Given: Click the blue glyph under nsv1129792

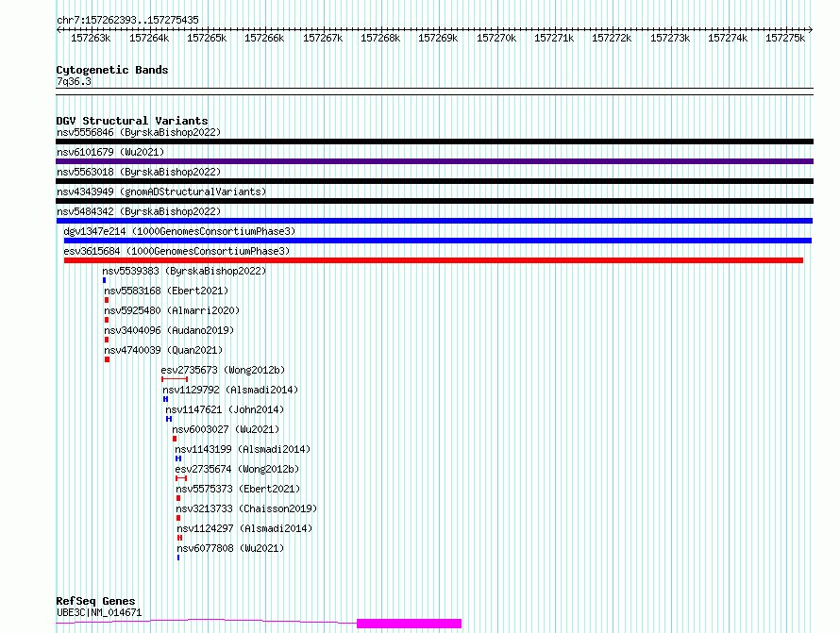Looking at the screenshot, I should click(x=165, y=399).
